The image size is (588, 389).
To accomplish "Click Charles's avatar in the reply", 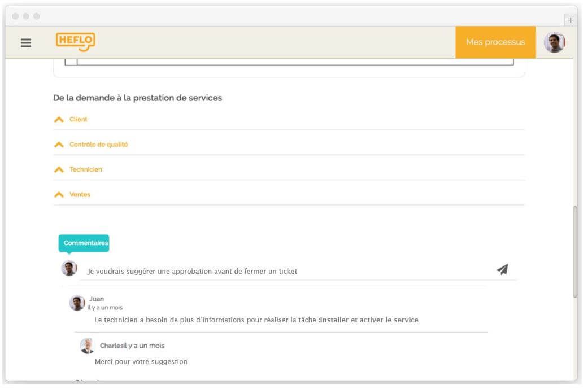I will click(x=87, y=346).
